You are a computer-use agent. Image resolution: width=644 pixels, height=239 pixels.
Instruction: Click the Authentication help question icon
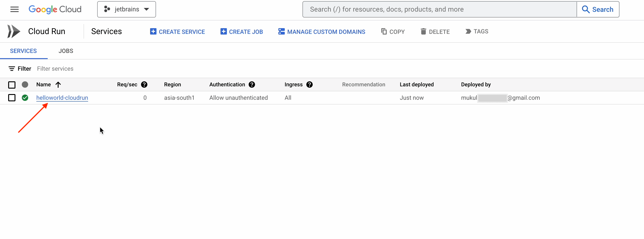pyautogui.click(x=252, y=85)
